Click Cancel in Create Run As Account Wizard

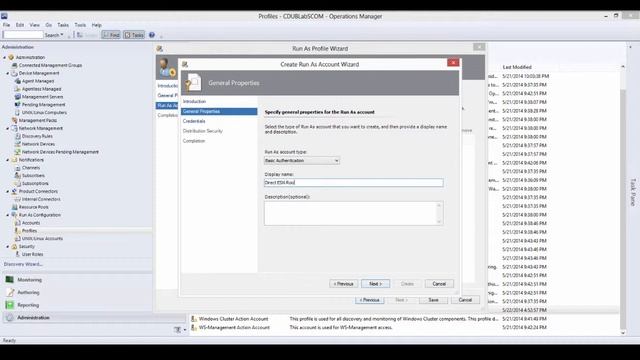(x=439, y=284)
